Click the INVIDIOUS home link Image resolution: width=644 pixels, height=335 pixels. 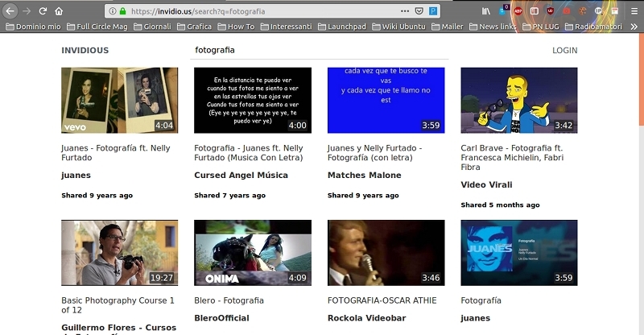coord(85,50)
